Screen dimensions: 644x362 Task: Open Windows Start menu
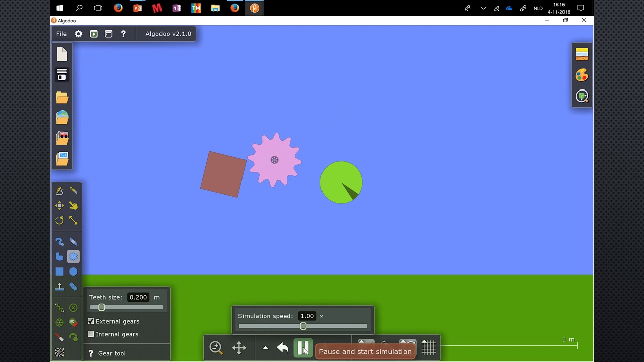coord(60,8)
